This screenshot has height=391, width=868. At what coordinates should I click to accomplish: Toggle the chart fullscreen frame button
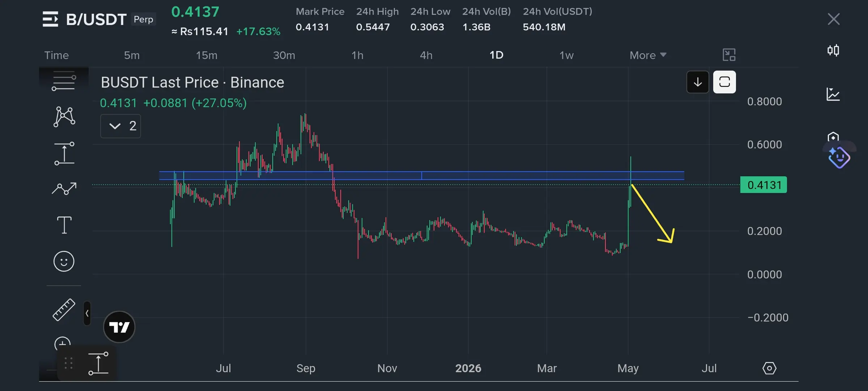[724, 82]
